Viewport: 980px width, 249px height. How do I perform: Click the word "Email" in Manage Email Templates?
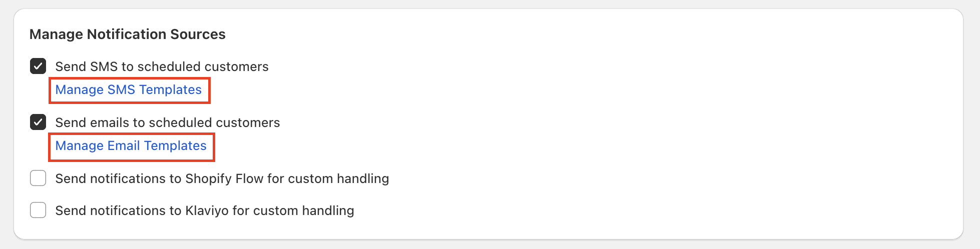124,146
